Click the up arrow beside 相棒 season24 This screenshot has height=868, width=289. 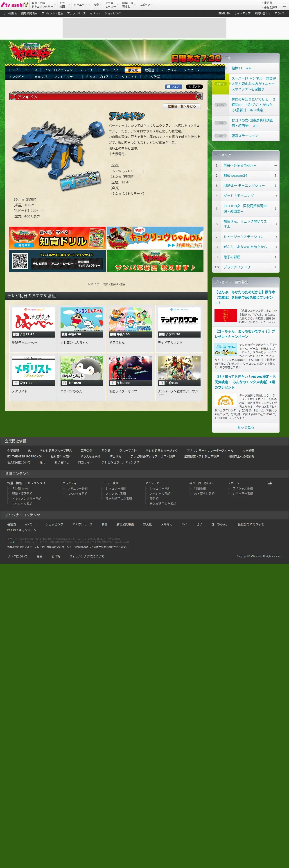275,176
